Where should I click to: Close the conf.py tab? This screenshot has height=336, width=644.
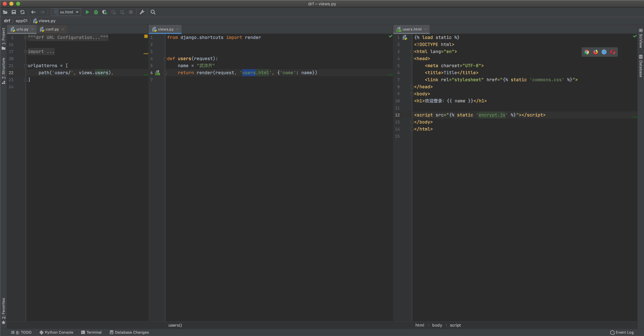point(63,29)
